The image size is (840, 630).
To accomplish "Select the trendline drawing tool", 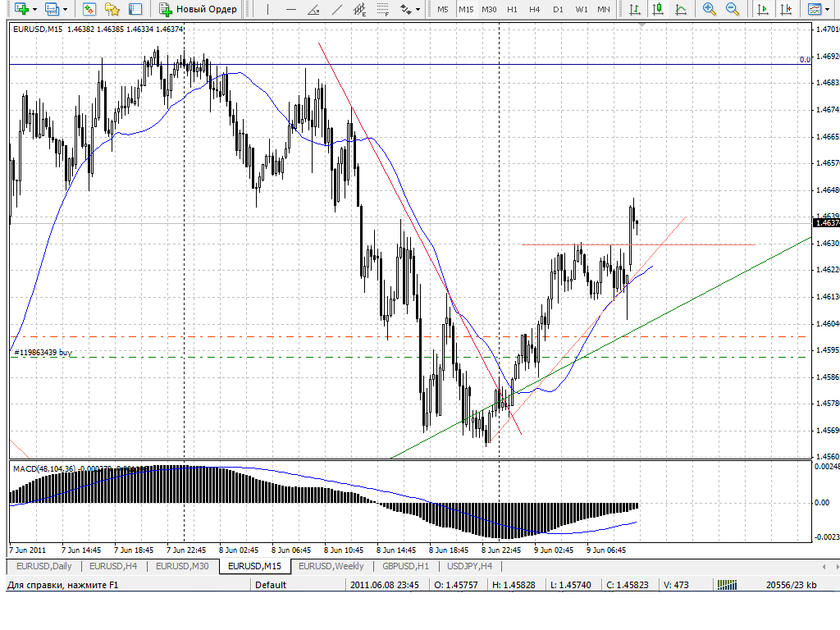I will (337, 9).
